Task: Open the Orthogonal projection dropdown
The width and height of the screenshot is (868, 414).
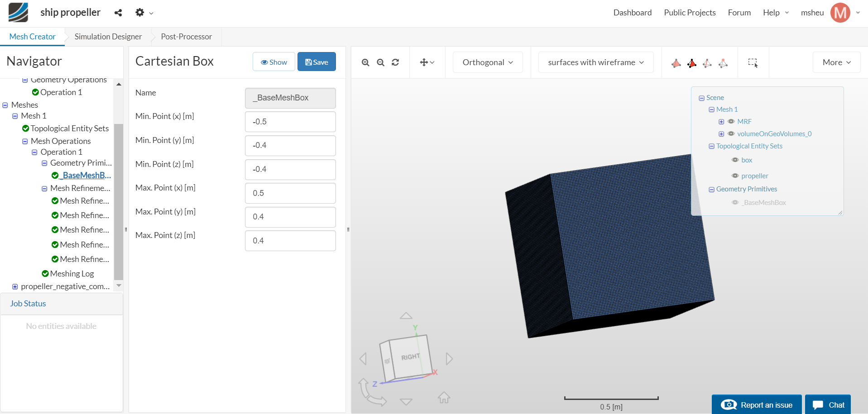Action: [487, 62]
